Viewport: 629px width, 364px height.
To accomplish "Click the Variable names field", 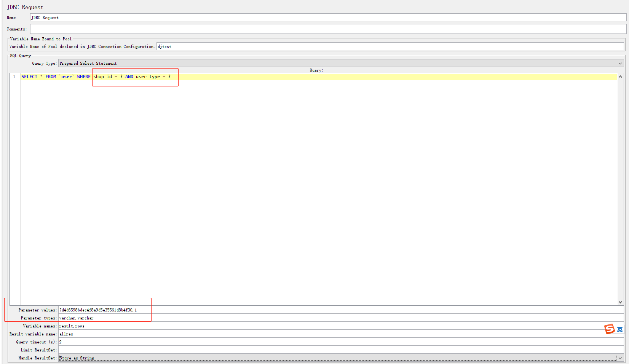I will [x=341, y=326].
